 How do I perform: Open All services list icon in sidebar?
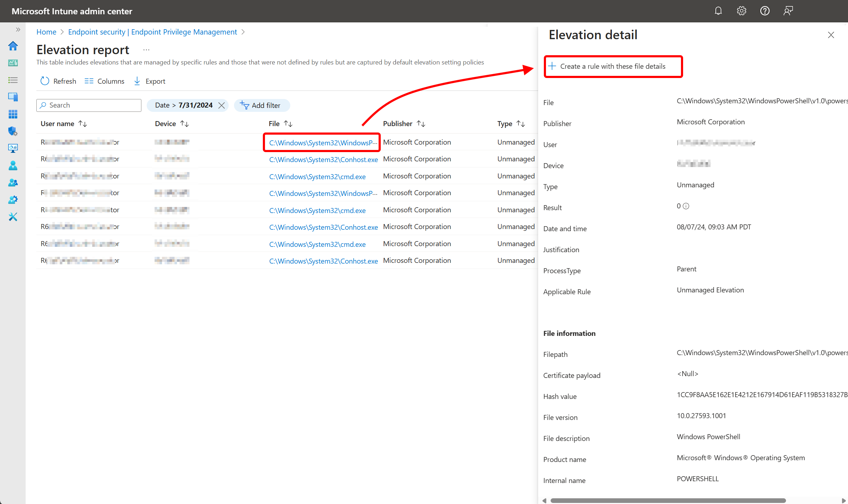[x=13, y=80]
